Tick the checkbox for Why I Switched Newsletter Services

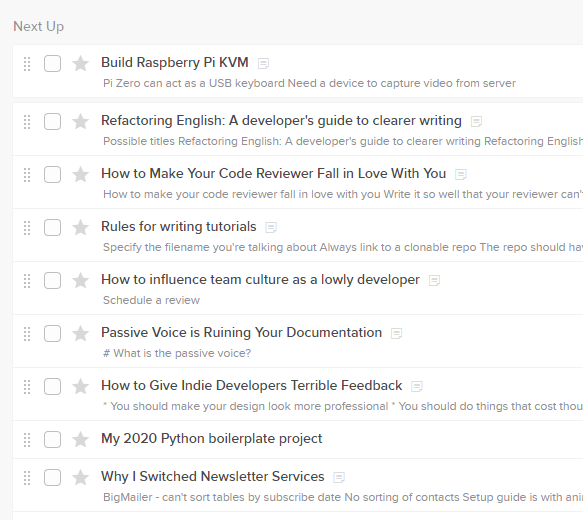pos(52,477)
